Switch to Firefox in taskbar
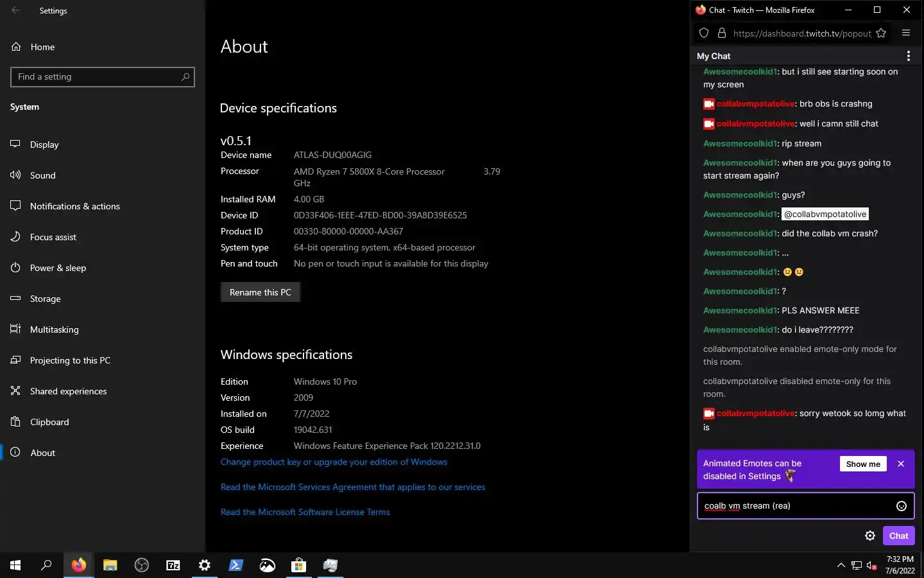This screenshot has height=578, width=924. (78, 565)
